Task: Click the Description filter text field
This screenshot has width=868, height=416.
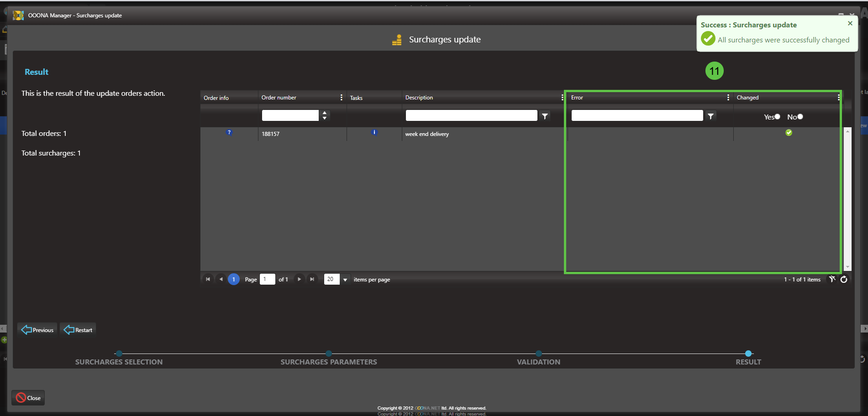Action: coord(471,116)
